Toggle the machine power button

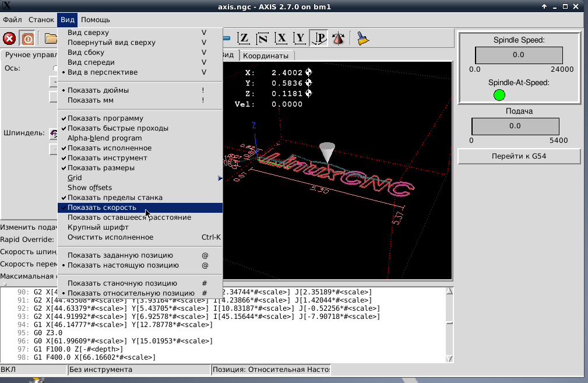27,38
